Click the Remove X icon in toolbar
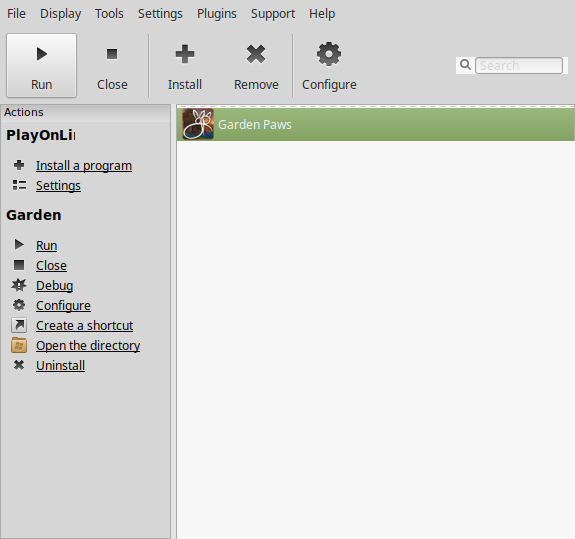The image size is (575, 539). pos(256,54)
